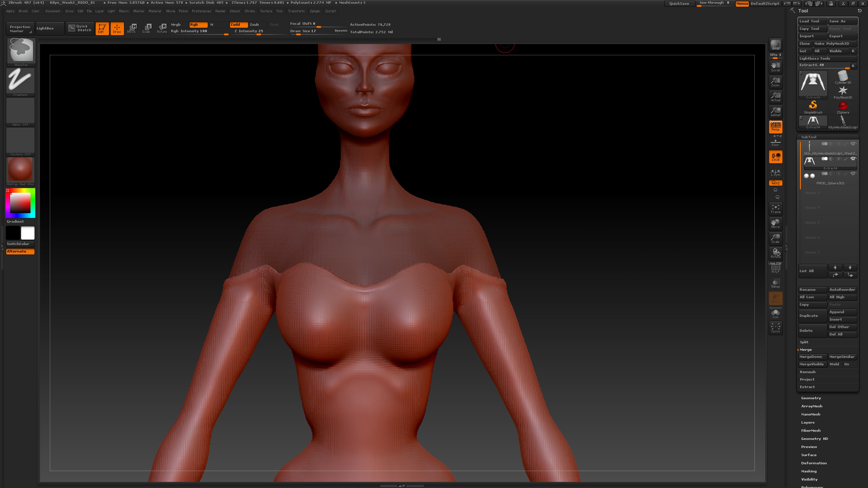Image resolution: width=868 pixels, height=488 pixels.
Task: Open the Zplugin menu
Action: pos(314,11)
